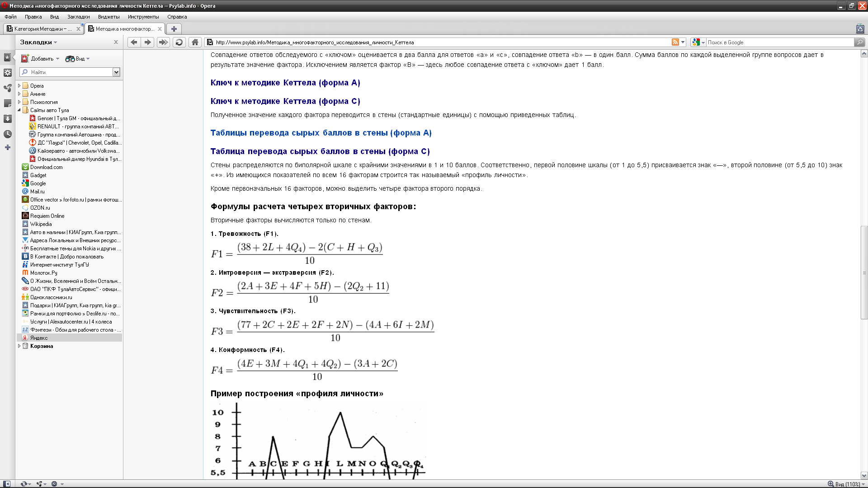
Task: Go back using the Back arrow button
Action: point(134,42)
